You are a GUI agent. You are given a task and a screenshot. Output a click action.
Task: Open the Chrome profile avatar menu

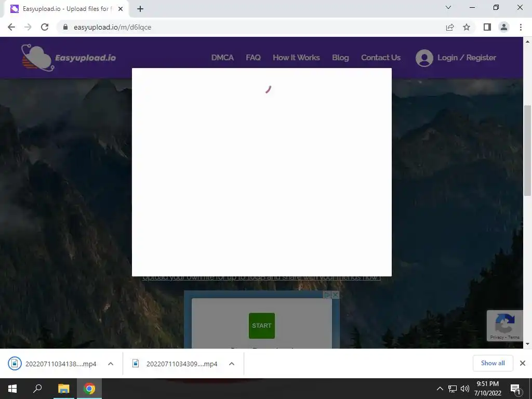504,27
